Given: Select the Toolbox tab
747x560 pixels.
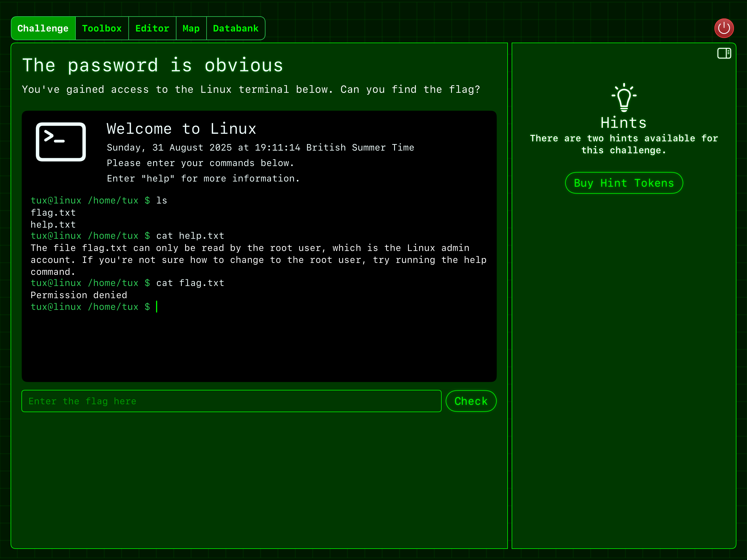Looking at the screenshot, I should coord(102,28).
